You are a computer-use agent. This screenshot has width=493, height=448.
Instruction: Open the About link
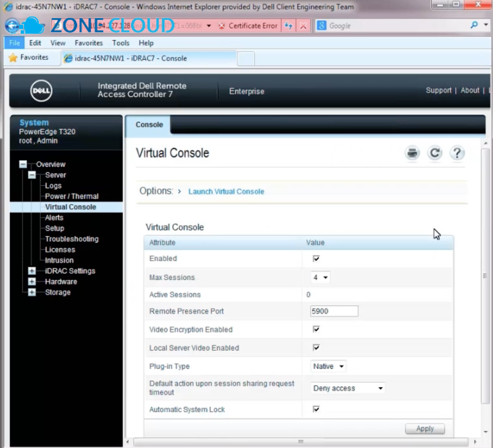[x=470, y=90]
